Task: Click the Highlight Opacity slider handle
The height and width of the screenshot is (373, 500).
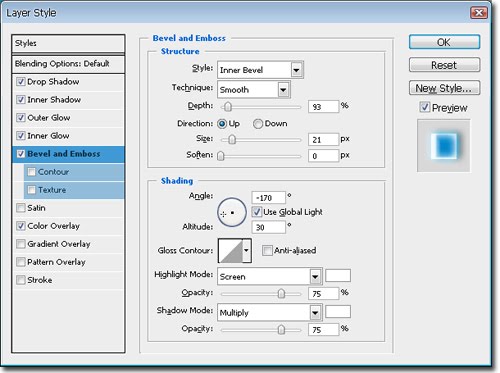Action: (x=281, y=293)
